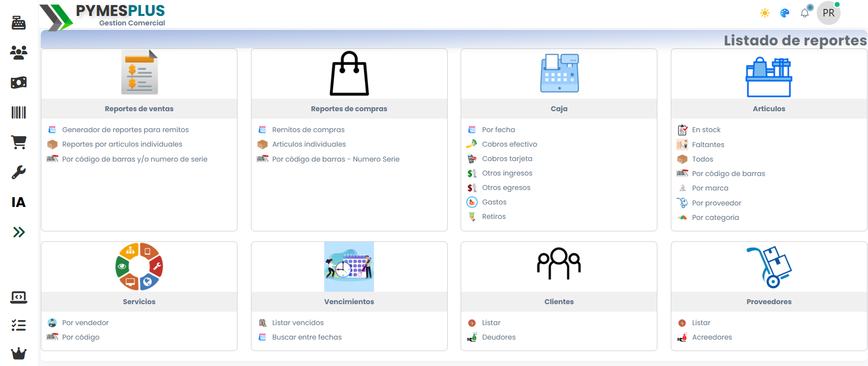Image resolution: width=868 pixels, height=366 pixels.
Task: Click the notification bell icon
Action: tap(805, 13)
